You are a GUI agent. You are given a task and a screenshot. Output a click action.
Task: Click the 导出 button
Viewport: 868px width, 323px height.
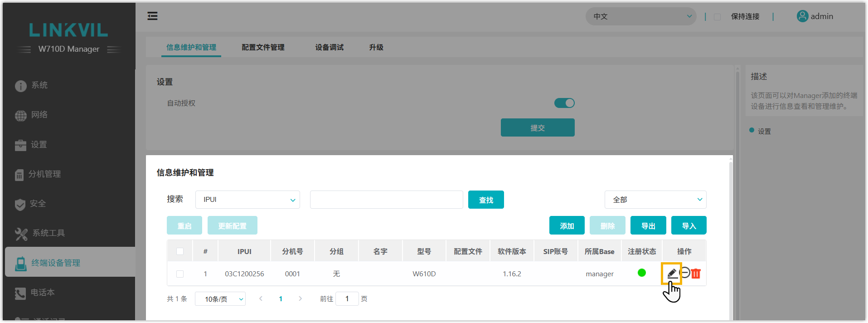click(x=648, y=225)
